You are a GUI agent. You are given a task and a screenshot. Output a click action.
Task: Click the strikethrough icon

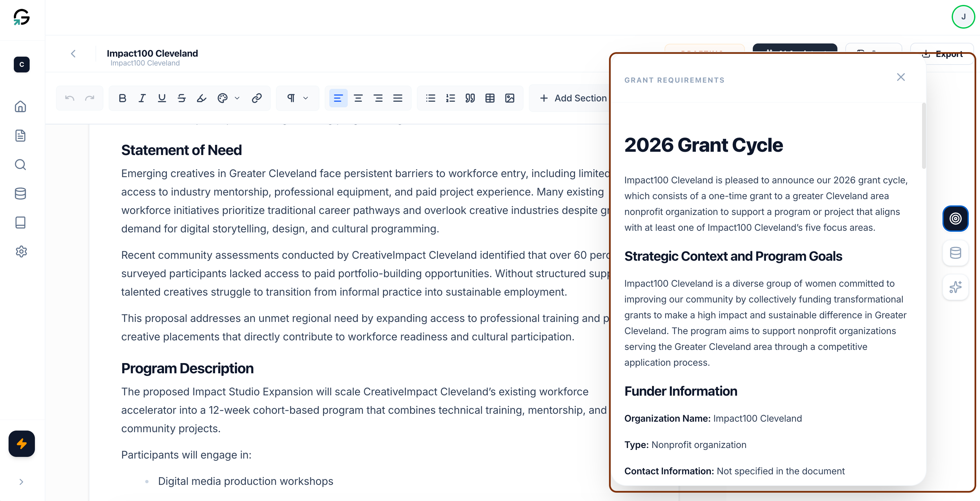(x=181, y=98)
